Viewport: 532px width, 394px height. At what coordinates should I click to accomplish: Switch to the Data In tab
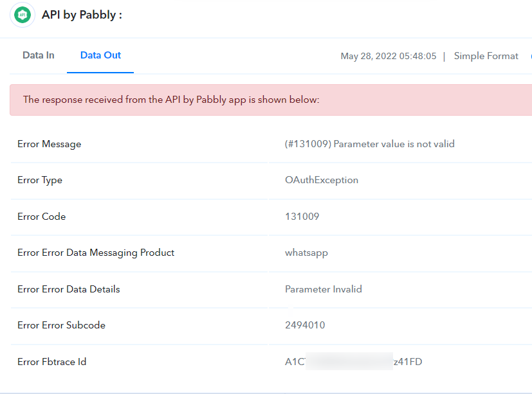pyautogui.click(x=39, y=55)
